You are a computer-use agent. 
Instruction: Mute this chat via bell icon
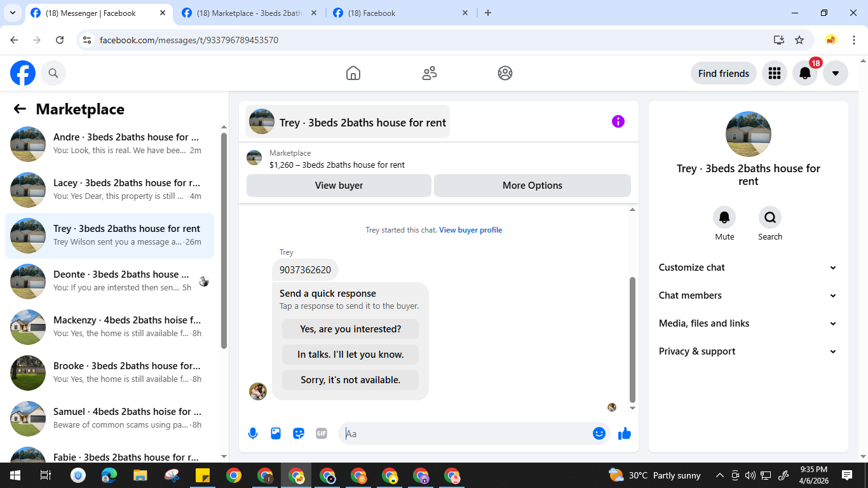tap(724, 217)
